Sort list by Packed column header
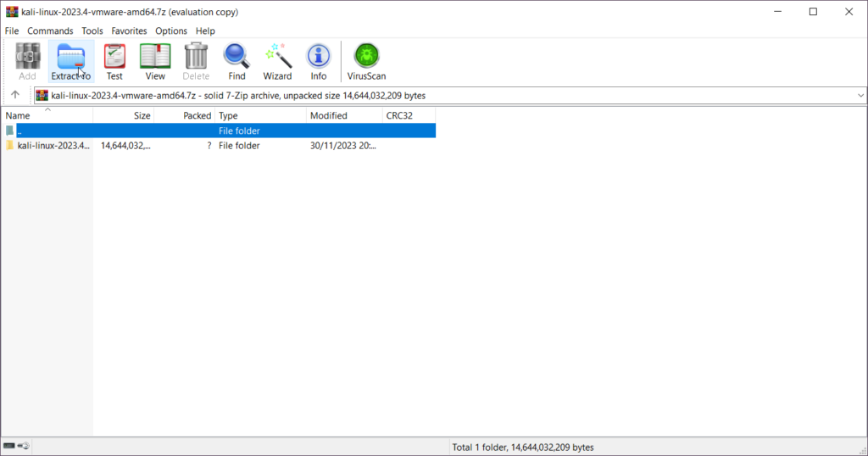 coord(184,115)
